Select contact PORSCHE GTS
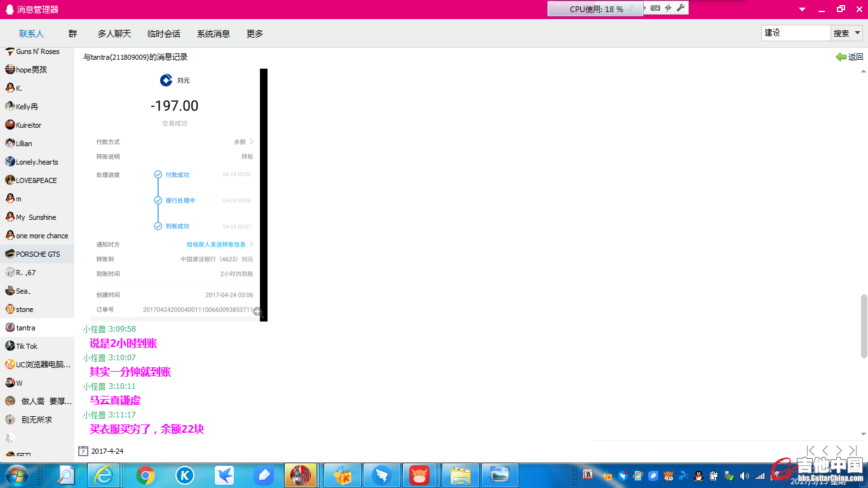868x488 pixels. pyautogui.click(x=37, y=254)
